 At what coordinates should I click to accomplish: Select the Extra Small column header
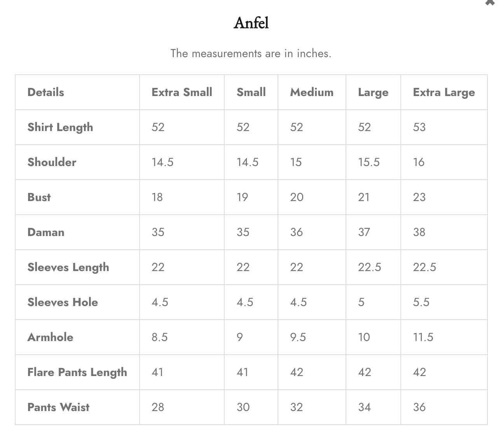182,92
